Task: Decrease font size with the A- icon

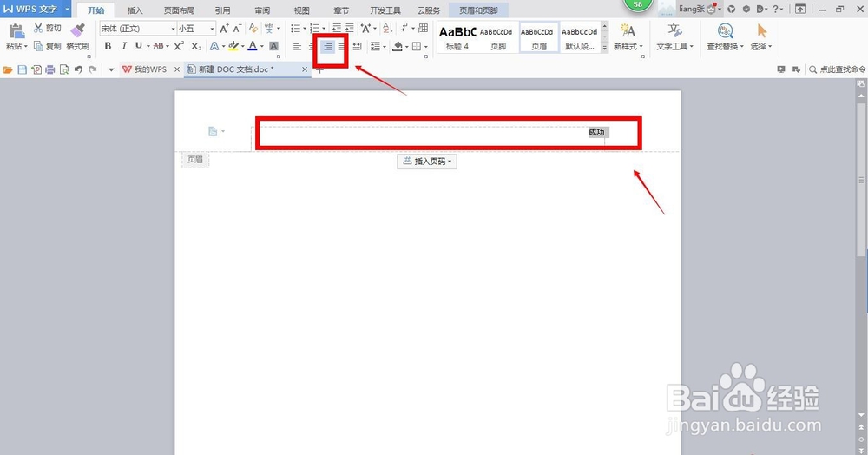Action: (x=237, y=29)
